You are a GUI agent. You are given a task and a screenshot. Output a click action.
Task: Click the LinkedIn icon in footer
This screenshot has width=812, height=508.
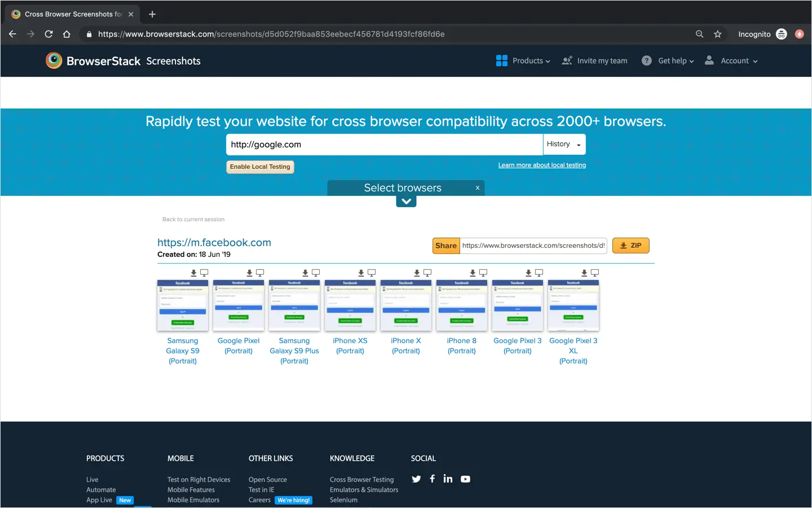pos(448,479)
